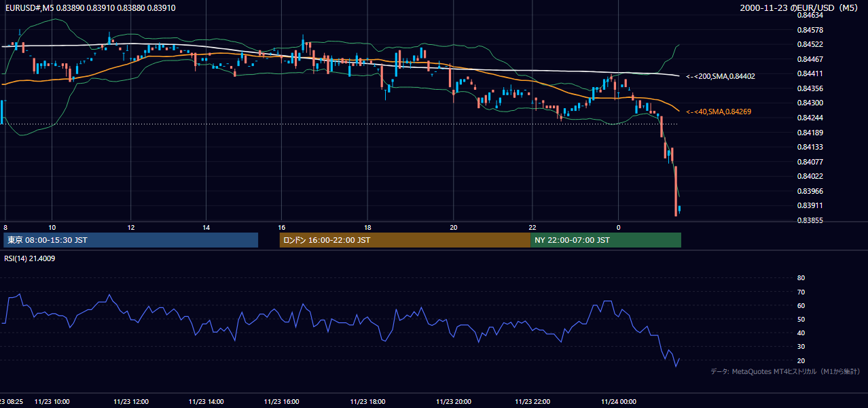Select the ロンドン 16:00-22:00 JST session bar
The image size is (868, 408).
coord(405,240)
